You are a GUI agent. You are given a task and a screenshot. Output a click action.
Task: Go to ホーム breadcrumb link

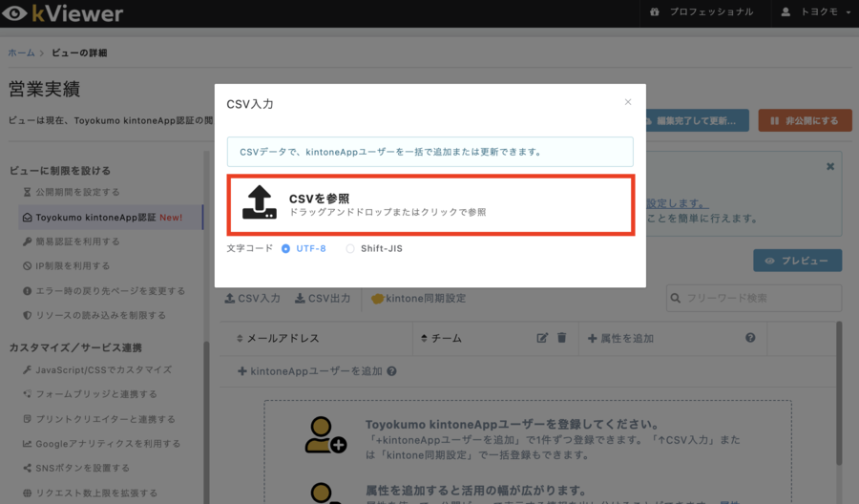tap(21, 52)
